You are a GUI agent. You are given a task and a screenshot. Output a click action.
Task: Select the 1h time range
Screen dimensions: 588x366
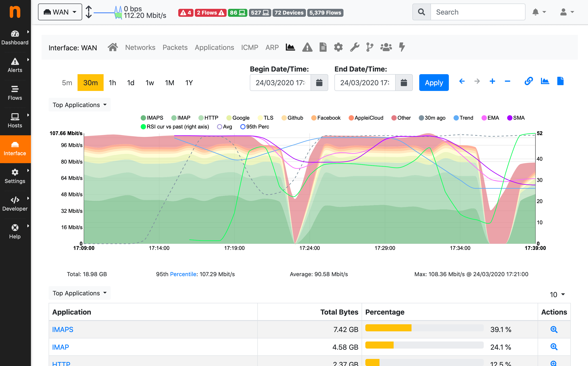[112, 83]
